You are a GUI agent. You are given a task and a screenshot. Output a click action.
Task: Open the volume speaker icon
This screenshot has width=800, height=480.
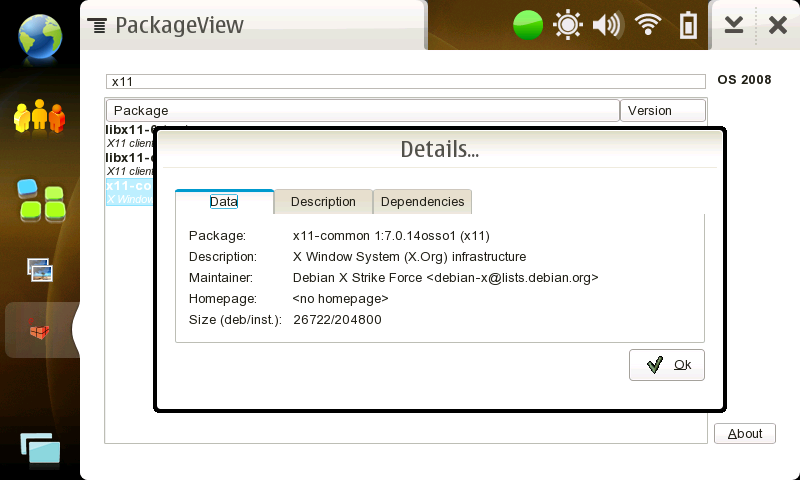coord(607,25)
